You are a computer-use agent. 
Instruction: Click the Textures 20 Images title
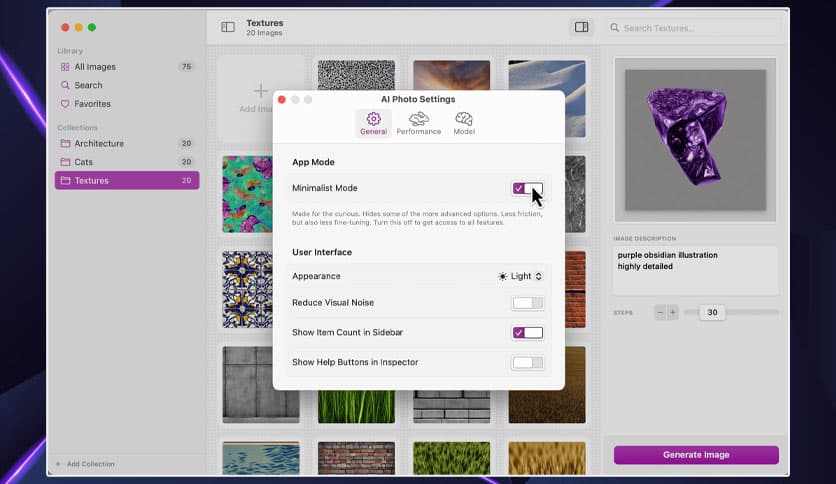click(x=264, y=28)
